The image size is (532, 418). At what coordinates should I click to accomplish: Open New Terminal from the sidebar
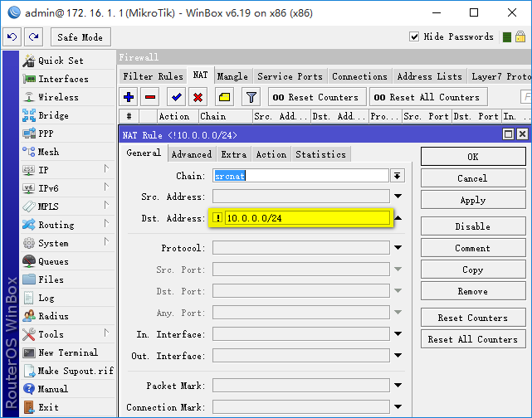tap(68, 352)
